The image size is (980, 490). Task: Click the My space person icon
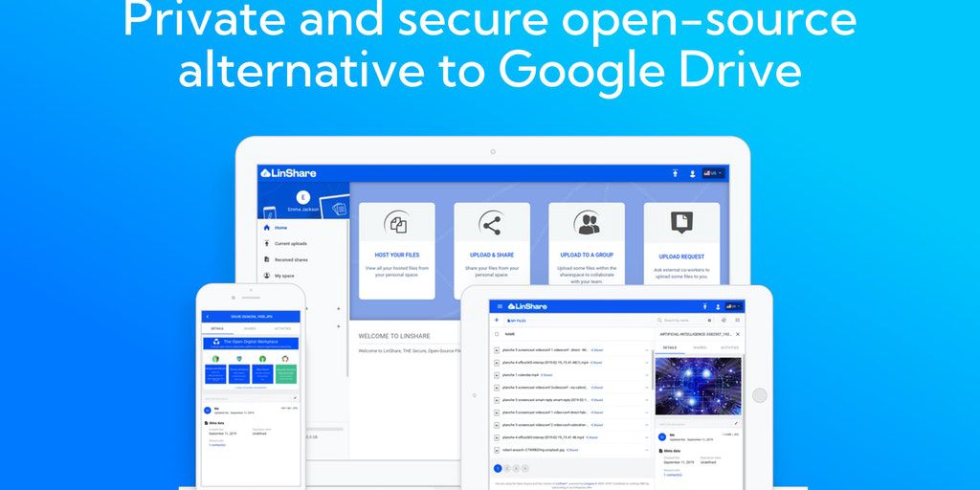267,275
